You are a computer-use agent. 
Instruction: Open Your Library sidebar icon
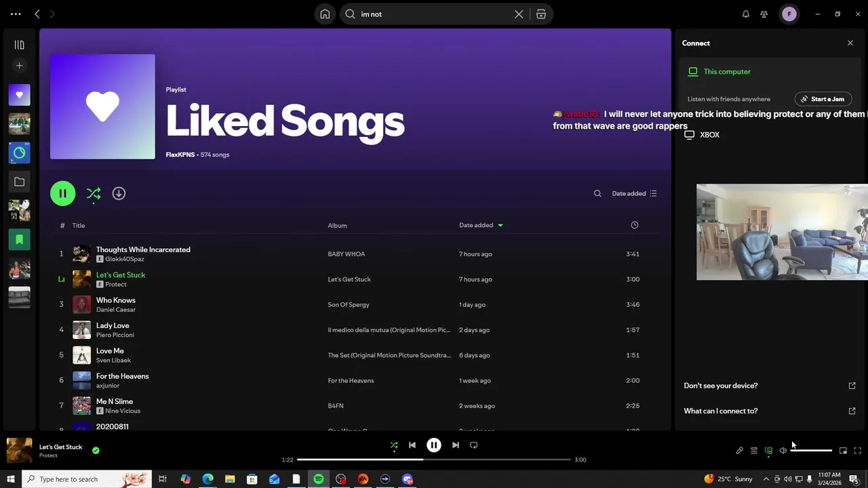click(x=19, y=45)
